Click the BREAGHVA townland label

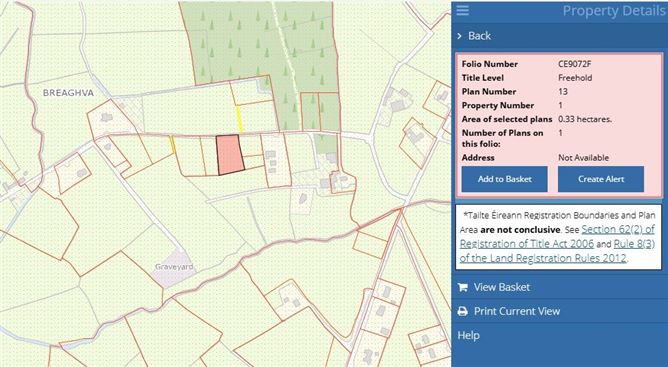[68, 93]
